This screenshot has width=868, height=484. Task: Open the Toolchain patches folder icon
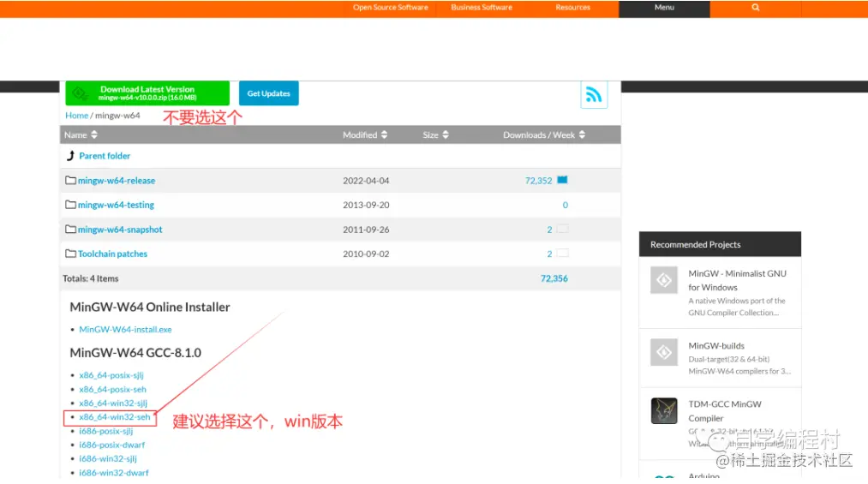coord(70,254)
